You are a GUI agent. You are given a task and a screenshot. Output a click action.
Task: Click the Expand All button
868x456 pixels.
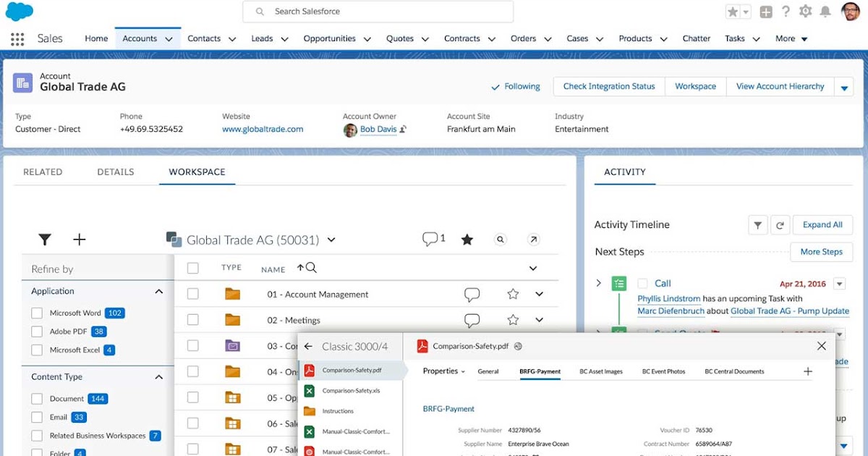coord(822,225)
